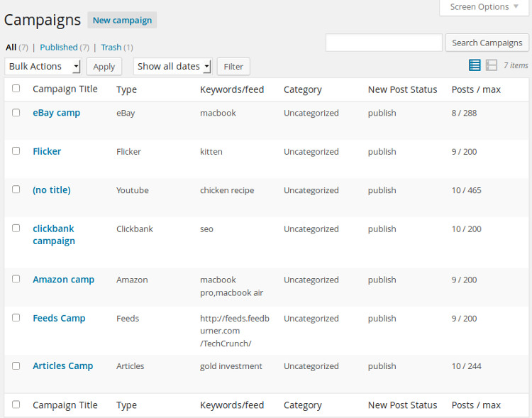Image resolution: width=532 pixels, height=418 pixels.
Task: Click the 'chicken recipe' keyword cell
Action: [227, 190]
